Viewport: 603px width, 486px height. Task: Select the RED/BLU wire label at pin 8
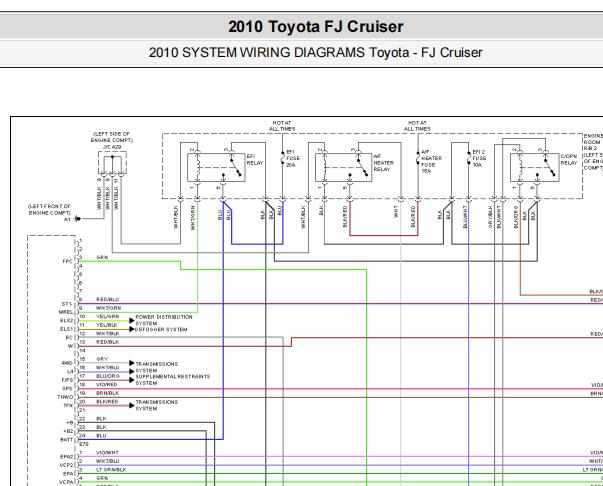pos(107,300)
